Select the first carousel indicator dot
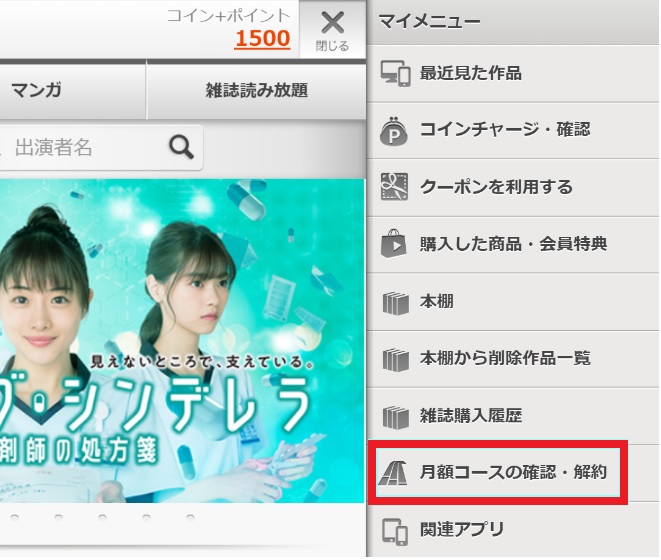 coord(15,517)
